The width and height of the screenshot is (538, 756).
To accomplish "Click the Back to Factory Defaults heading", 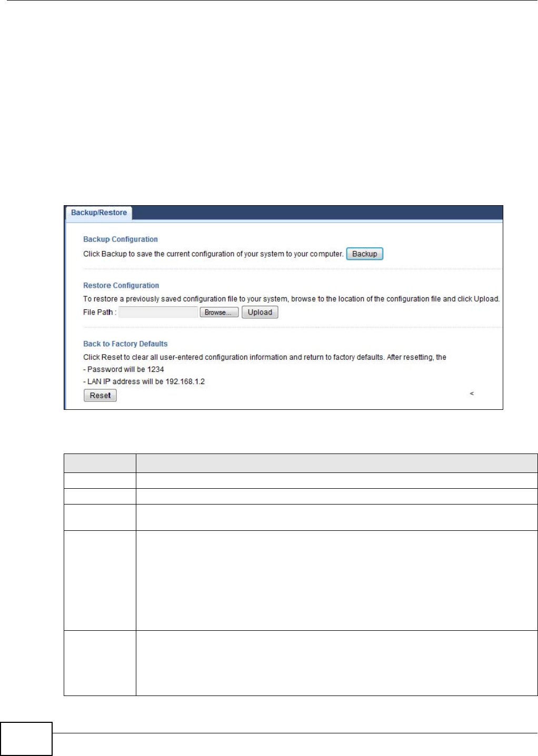I will (x=125, y=344).
